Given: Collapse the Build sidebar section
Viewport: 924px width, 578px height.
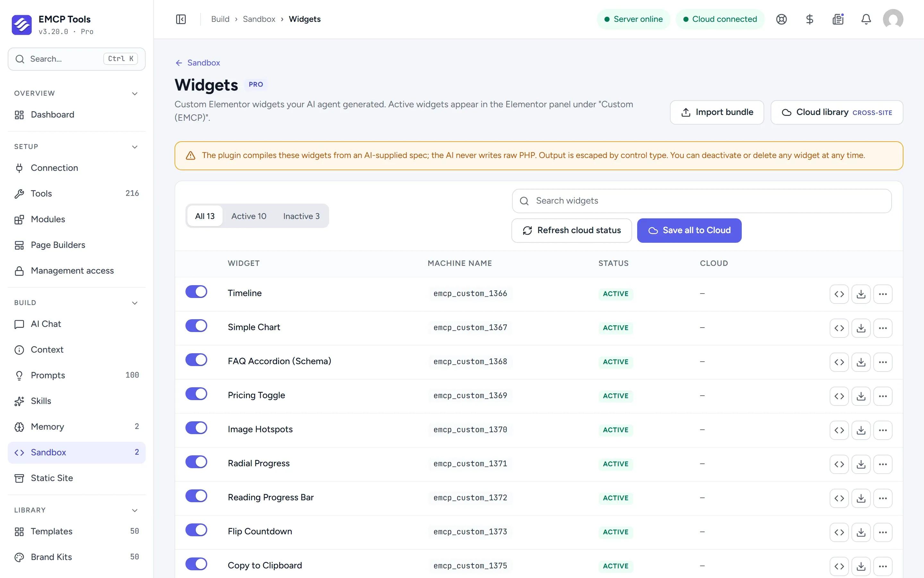Looking at the screenshot, I should tap(134, 303).
